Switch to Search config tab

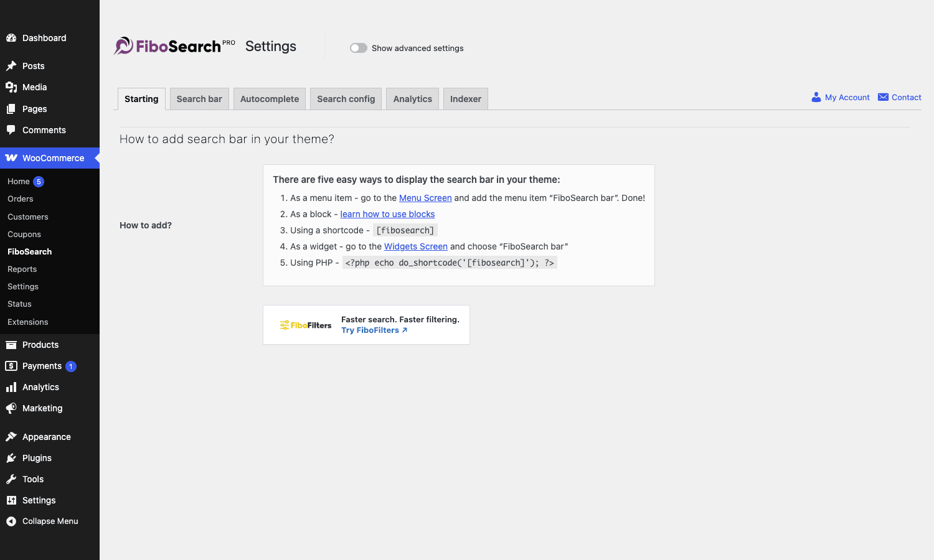click(346, 99)
